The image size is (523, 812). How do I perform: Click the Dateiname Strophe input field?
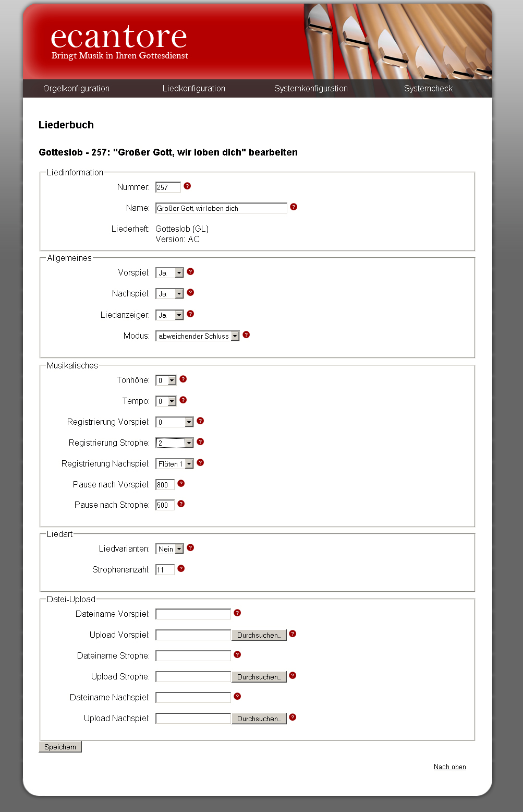coord(193,656)
